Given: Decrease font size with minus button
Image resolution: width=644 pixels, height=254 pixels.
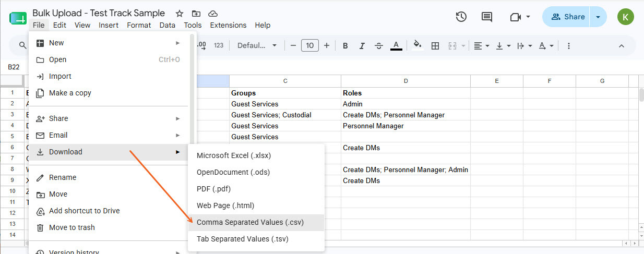Looking at the screenshot, I should coord(293,46).
